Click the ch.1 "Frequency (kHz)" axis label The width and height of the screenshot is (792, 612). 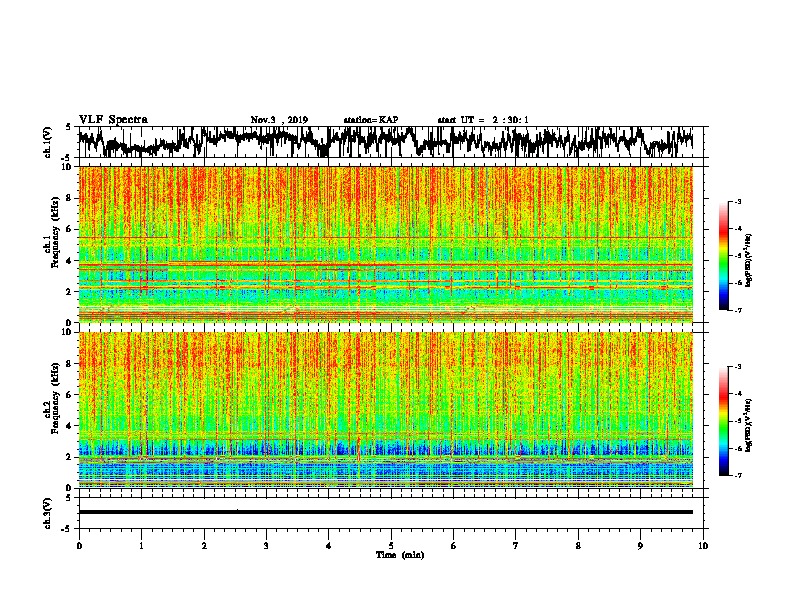[56, 232]
